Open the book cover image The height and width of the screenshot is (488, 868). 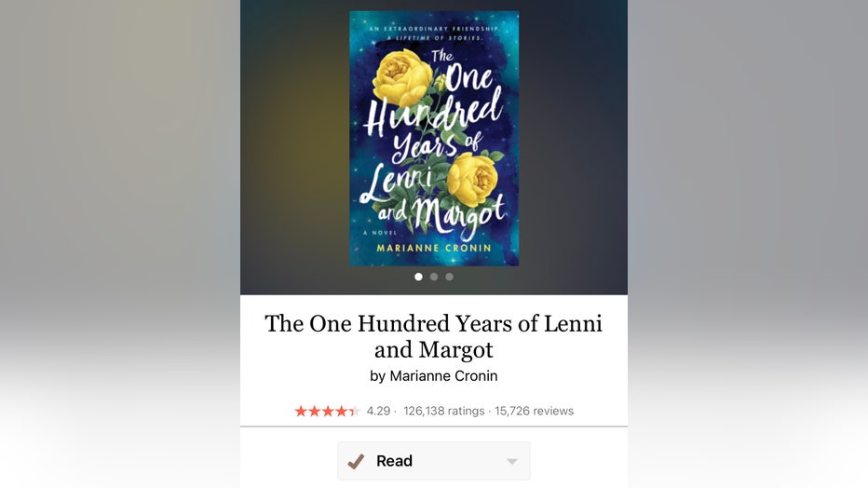(434, 139)
